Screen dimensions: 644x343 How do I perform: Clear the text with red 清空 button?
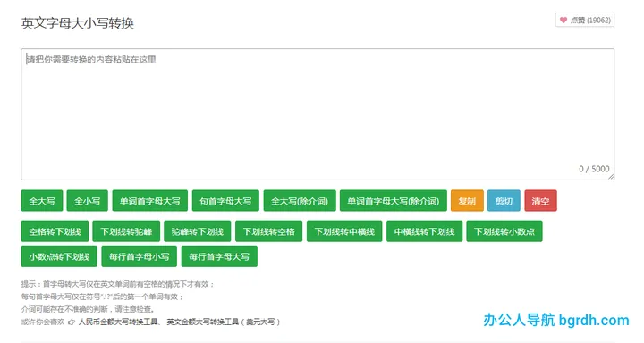(540, 201)
